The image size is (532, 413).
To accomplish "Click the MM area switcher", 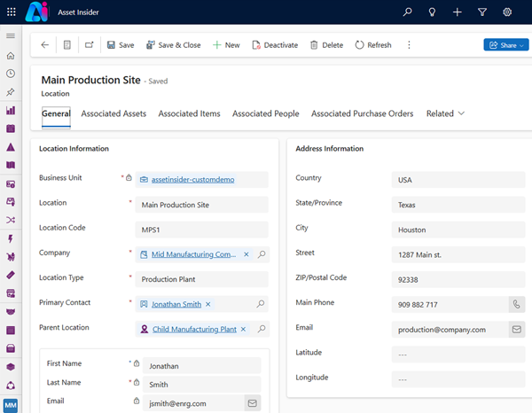I will click(x=11, y=405).
